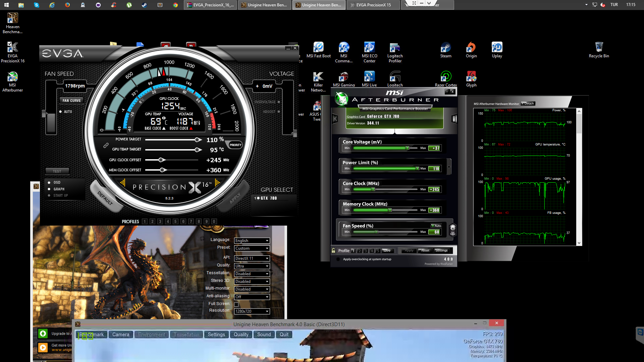Open the Multi-monitor dropdown
This screenshot has width=644, height=362.
252,289
